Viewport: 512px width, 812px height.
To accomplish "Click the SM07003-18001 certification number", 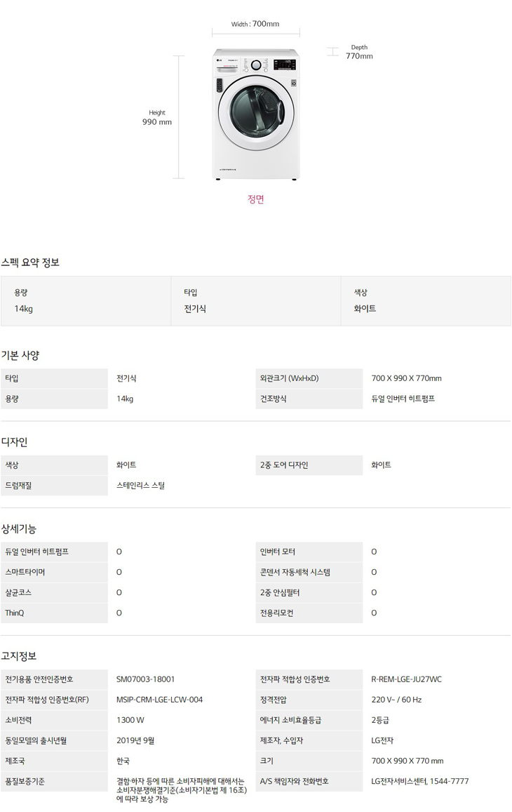I will (x=145, y=679).
